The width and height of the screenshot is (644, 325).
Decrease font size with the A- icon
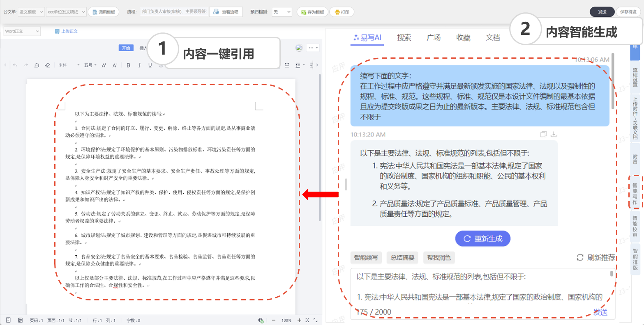click(115, 65)
